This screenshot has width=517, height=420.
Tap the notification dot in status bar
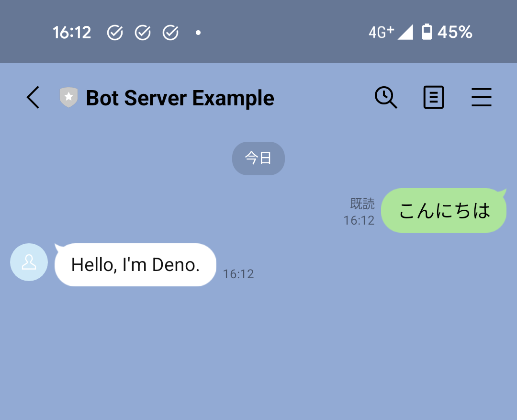[198, 32]
